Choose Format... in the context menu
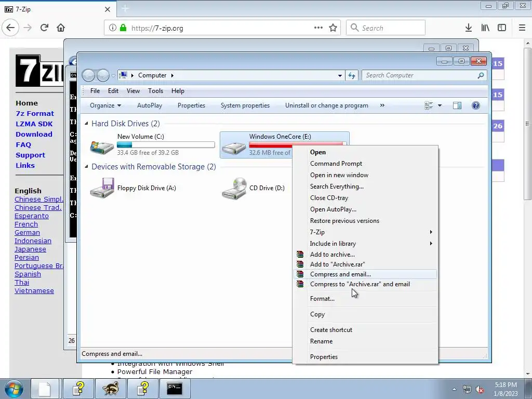 click(x=366, y=299)
